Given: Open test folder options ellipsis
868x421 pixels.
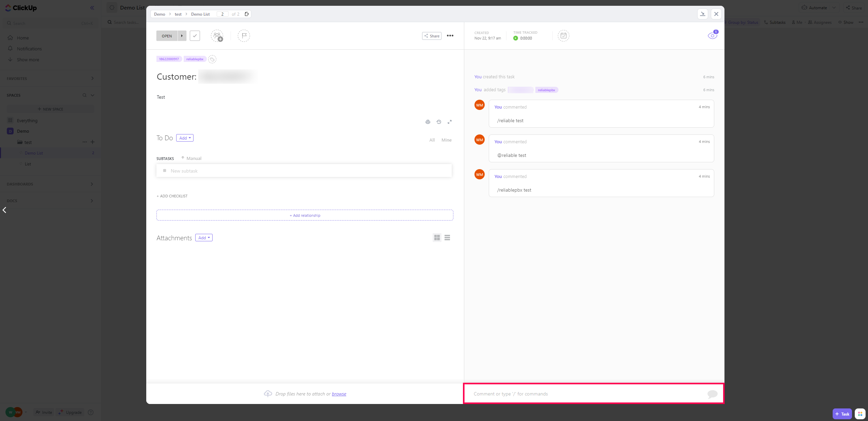Looking at the screenshot, I should click(x=85, y=142).
